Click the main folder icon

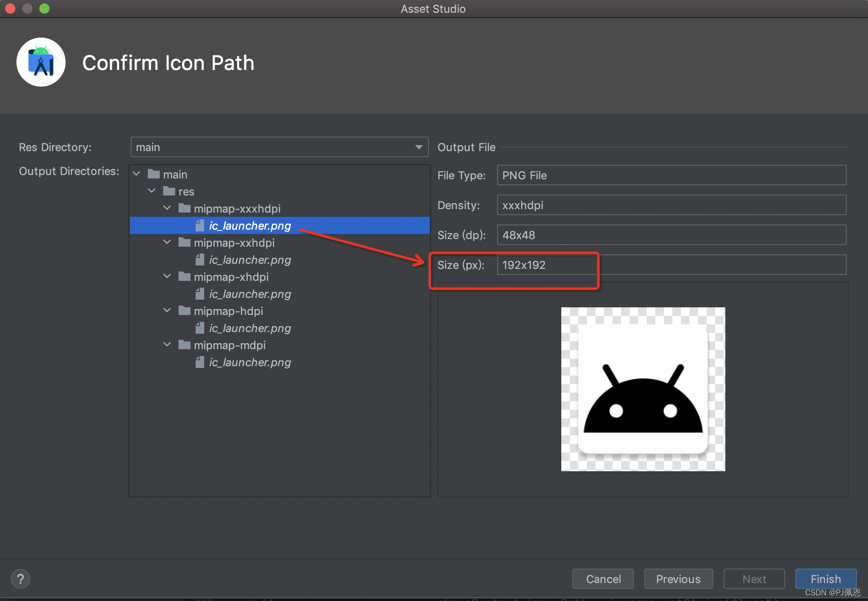tap(154, 174)
